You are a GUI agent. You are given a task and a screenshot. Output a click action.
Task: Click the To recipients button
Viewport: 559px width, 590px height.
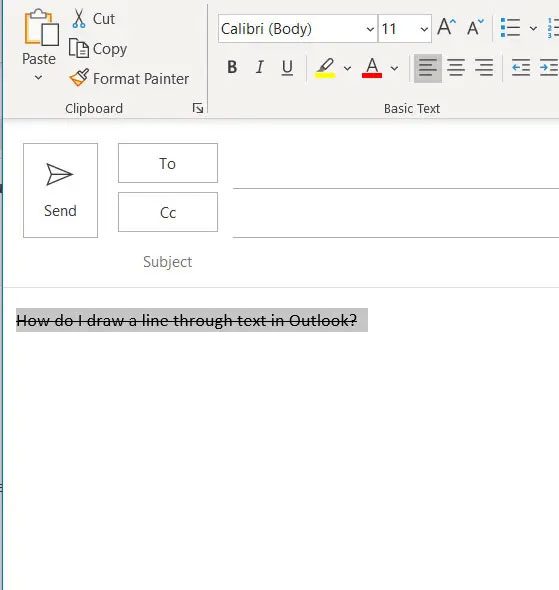tap(168, 163)
